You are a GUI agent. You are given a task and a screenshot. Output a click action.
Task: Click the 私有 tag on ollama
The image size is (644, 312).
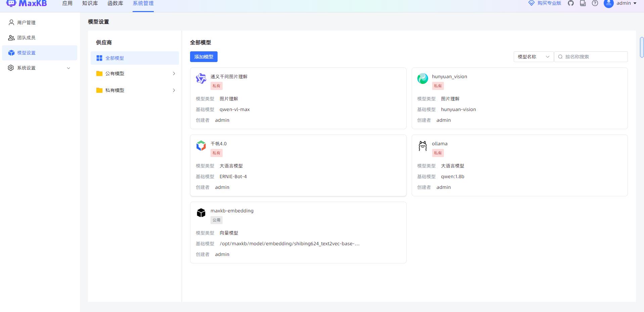pos(438,153)
